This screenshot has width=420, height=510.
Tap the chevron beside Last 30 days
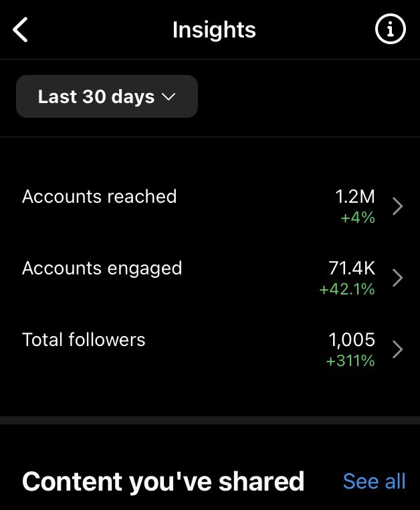coord(169,97)
